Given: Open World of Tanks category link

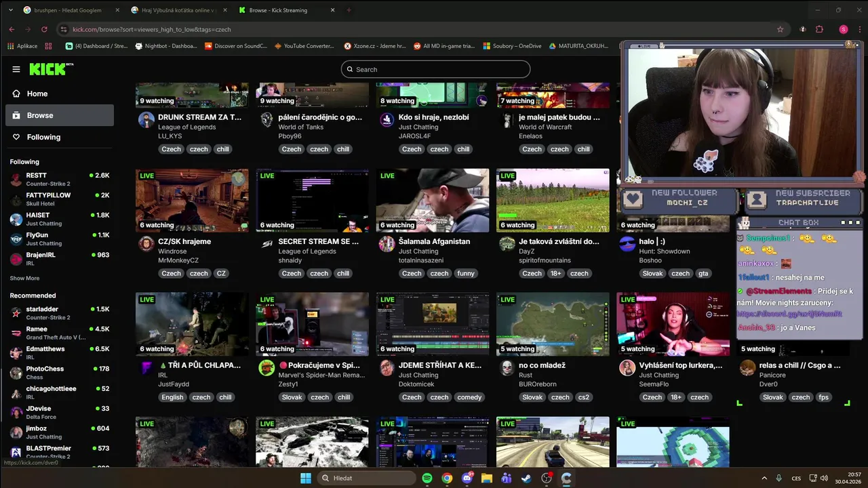Looking at the screenshot, I should 300,127.
